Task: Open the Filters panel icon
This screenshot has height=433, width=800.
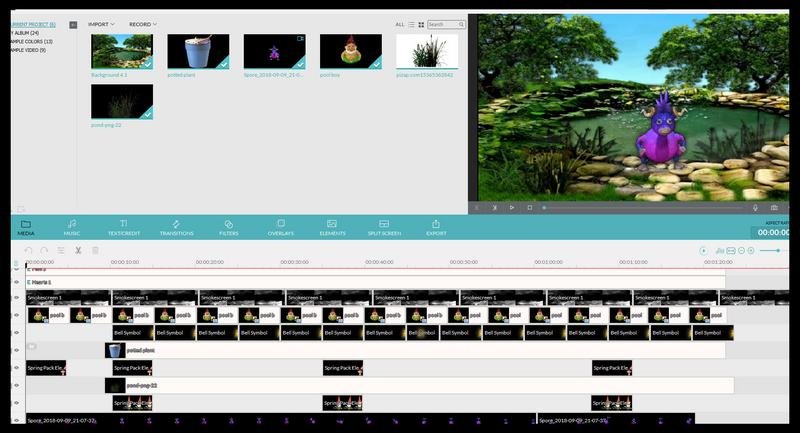Action: [x=229, y=223]
